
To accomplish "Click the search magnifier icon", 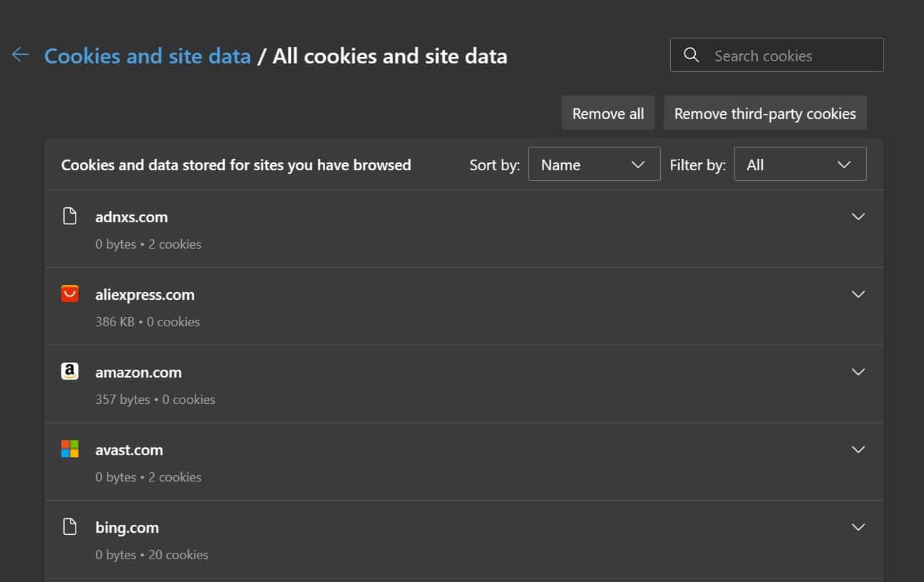I will (691, 56).
